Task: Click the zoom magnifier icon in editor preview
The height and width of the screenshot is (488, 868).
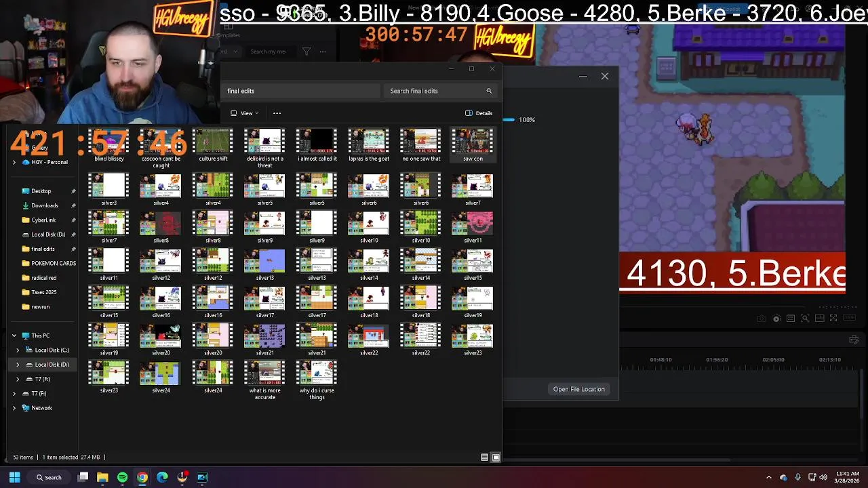Action: (805, 319)
